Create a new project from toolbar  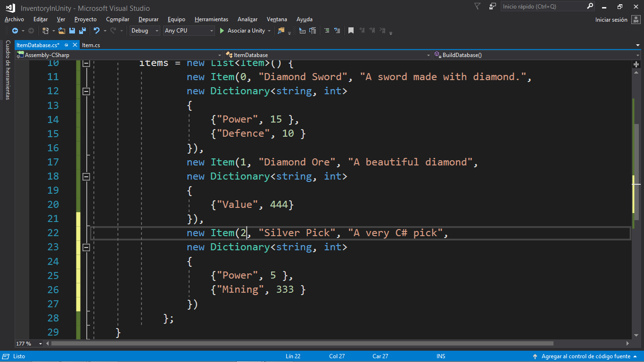45,31
